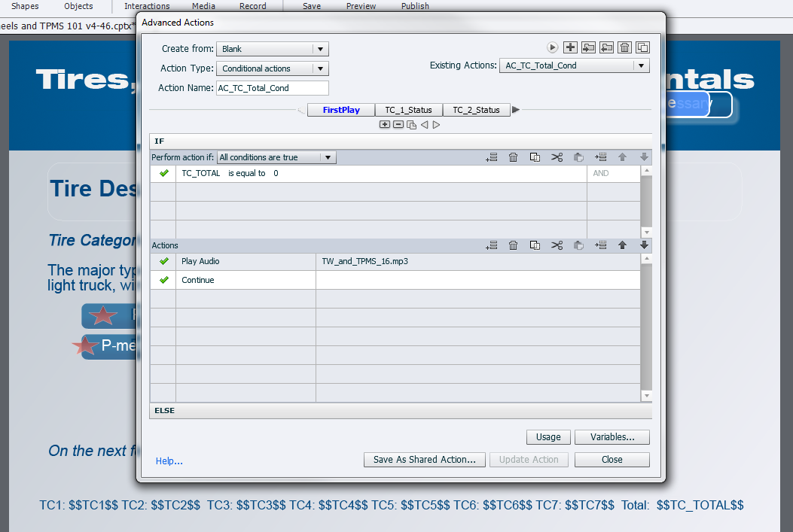Open the Create from dropdown
793x532 pixels.
(272, 49)
